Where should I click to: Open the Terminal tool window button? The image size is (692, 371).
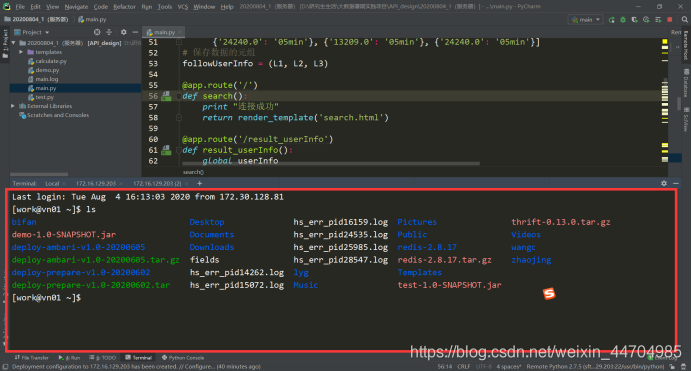[x=139, y=358]
